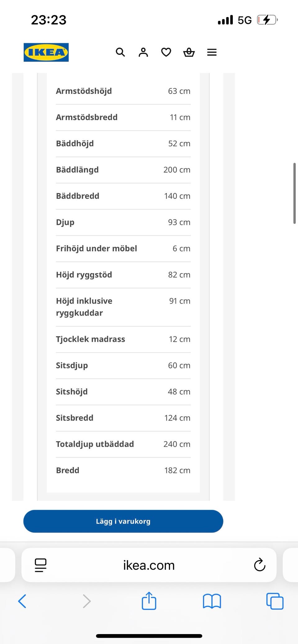This screenshot has height=644, width=298.
Task: Open the IKEA search icon
Action: point(120,52)
